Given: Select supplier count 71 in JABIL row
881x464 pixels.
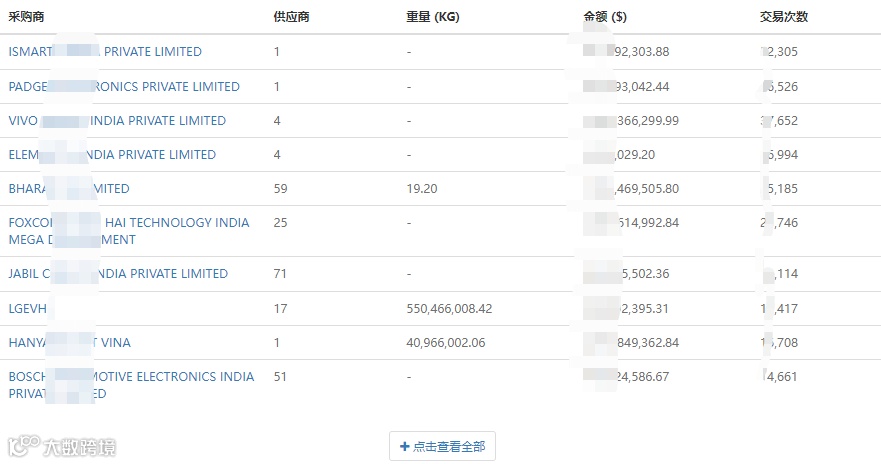Looking at the screenshot, I should click(280, 274).
